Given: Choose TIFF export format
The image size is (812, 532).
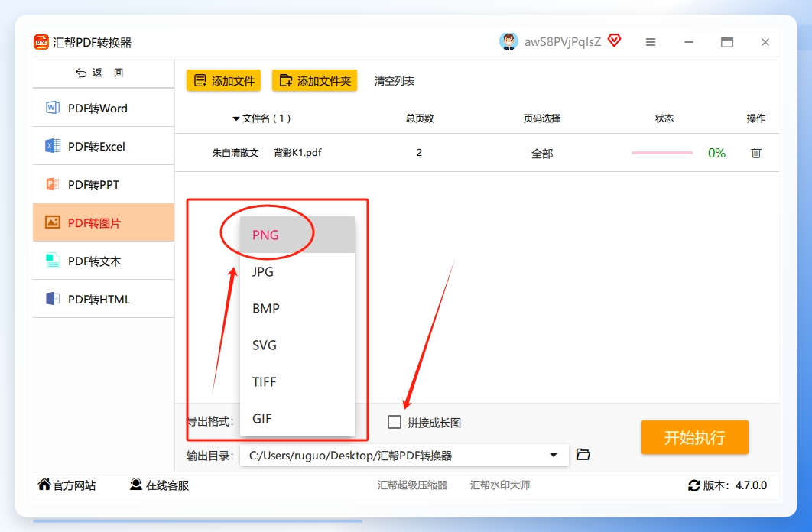Looking at the screenshot, I should point(297,382).
